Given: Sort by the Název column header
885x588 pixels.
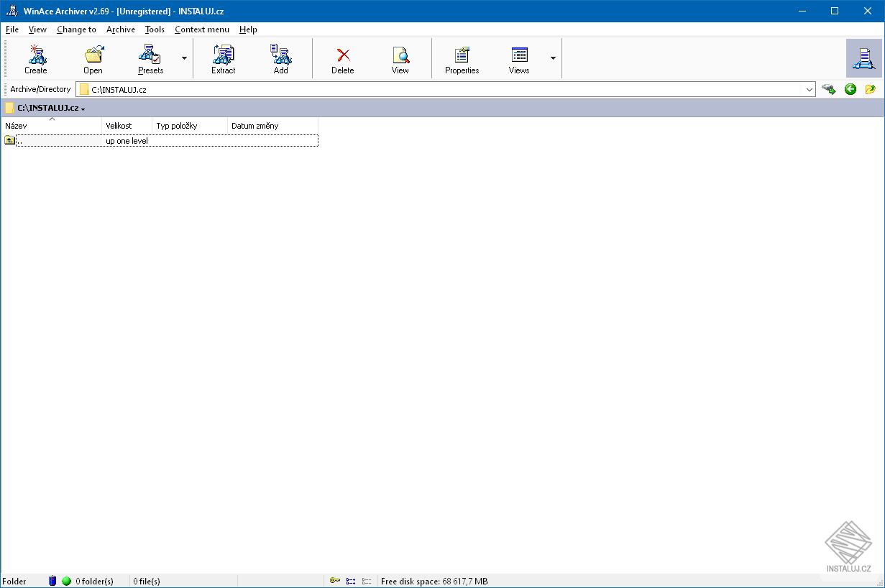Looking at the screenshot, I should point(52,126).
